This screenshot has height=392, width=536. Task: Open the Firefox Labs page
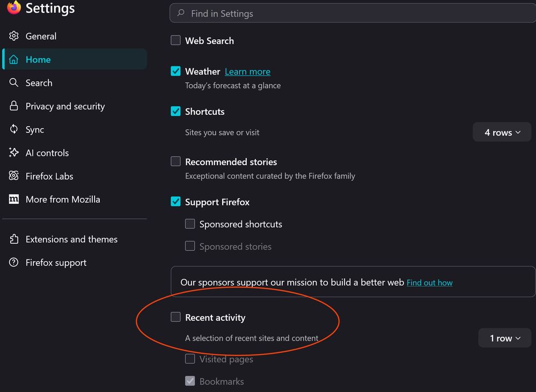[75, 176]
